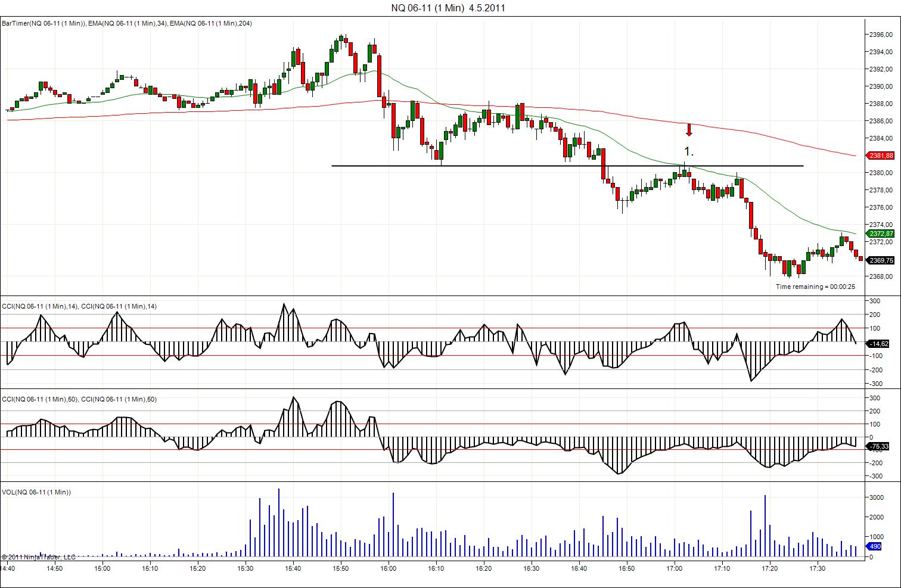Screen dimensions: 901x588
Task: Click the 2376,00 price axis label
Action: click(x=881, y=207)
